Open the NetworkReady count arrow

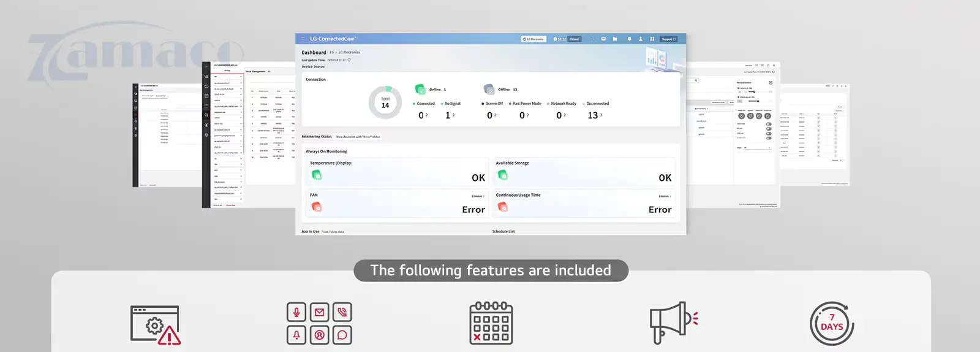[565, 115]
